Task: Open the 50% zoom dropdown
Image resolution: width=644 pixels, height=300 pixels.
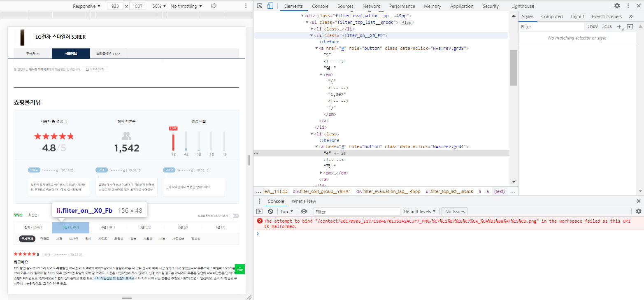Action: (x=159, y=6)
